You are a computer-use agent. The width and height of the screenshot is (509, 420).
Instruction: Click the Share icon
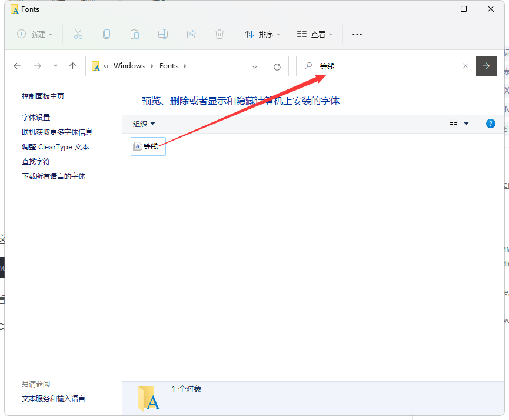(x=191, y=34)
